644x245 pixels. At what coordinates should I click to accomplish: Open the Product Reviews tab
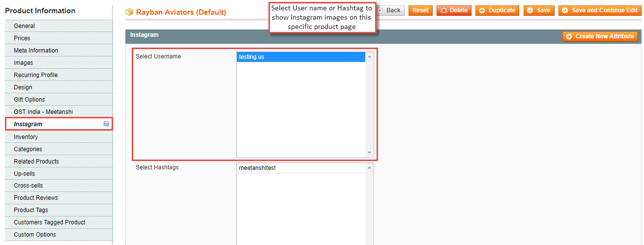(x=59, y=198)
